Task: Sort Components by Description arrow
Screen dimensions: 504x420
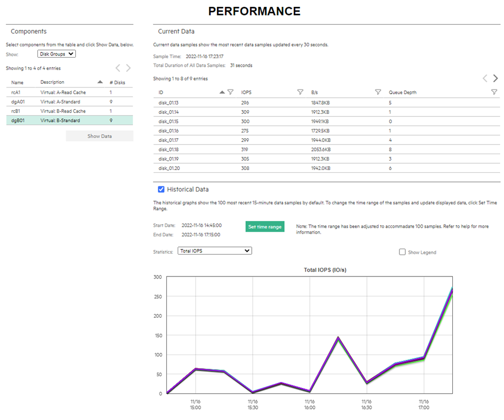Action: [x=100, y=82]
